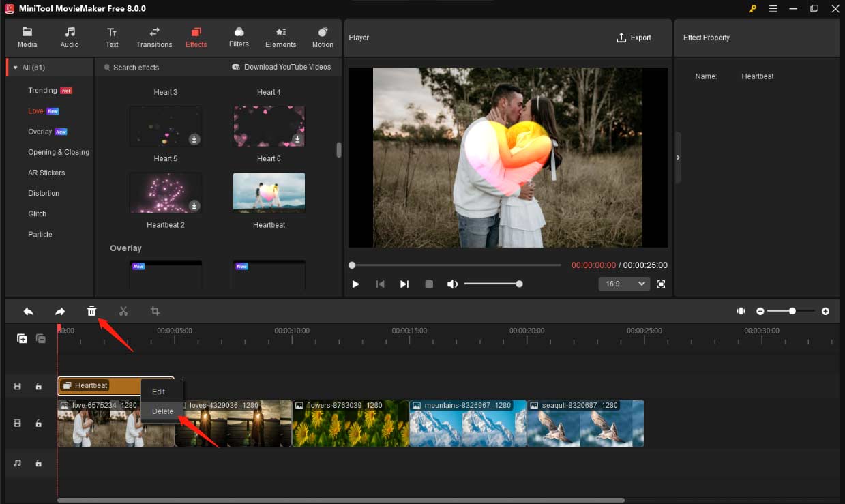845x504 pixels.
Task: Click the trash Delete toolbar icon
Action: [91, 311]
